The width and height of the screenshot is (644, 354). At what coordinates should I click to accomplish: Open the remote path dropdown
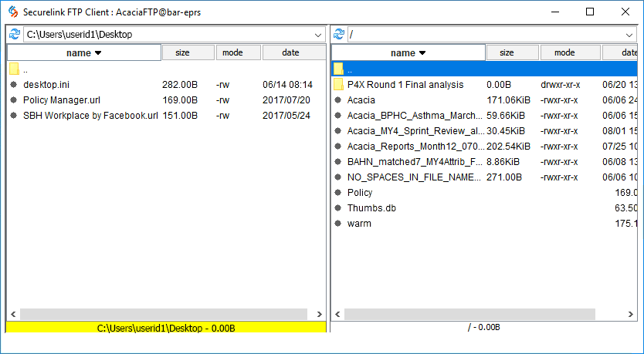click(x=630, y=35)
